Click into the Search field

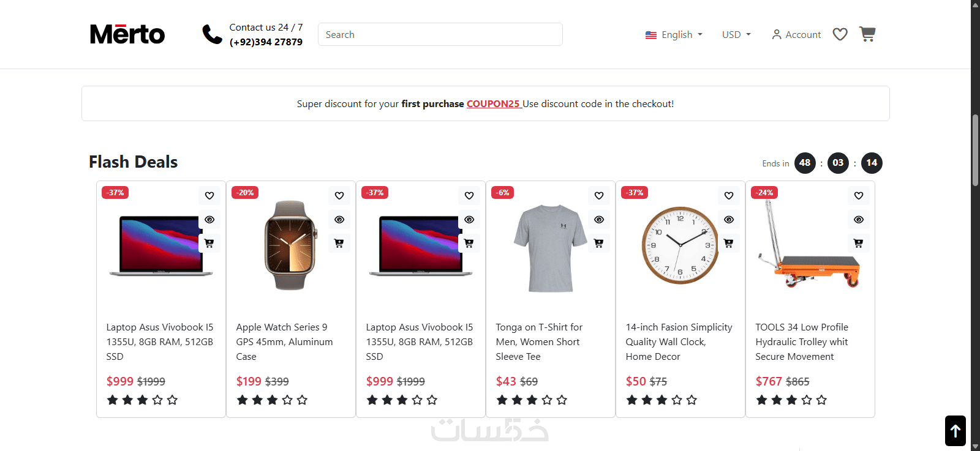pyautogui.click(x=440, y=35)
